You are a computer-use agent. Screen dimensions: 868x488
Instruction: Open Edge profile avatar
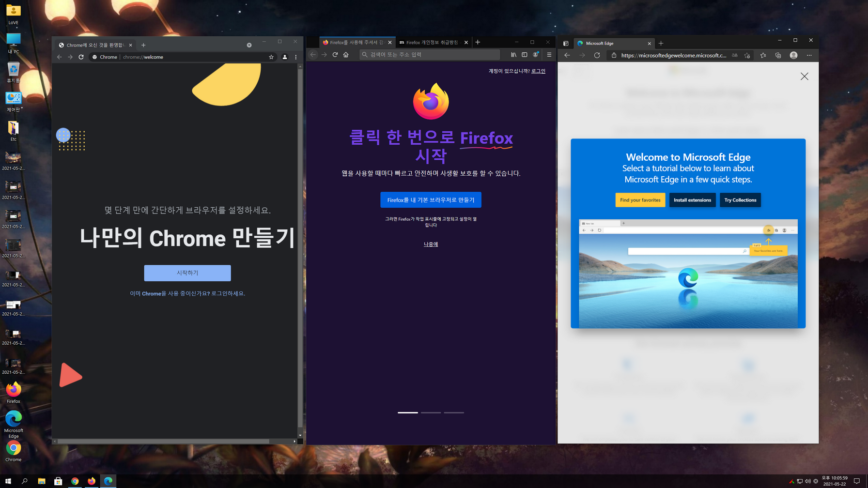pyautogui.click(x=793, y=55)
